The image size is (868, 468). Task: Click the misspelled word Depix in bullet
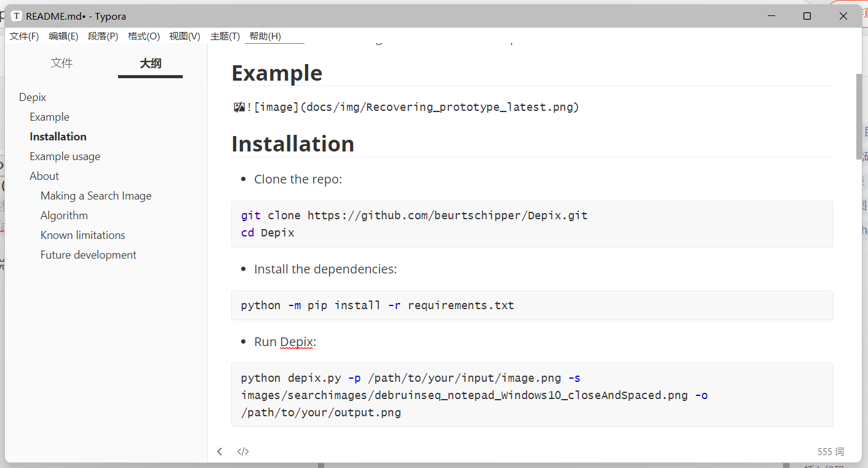coord(297,342)
